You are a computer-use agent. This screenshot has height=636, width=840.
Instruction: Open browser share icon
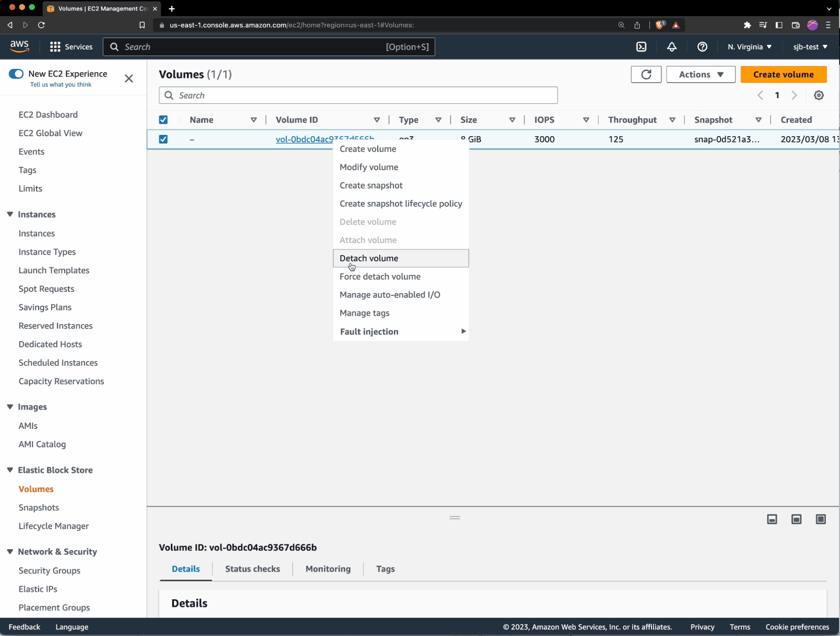pyautogui.click(x=637, y=25)
